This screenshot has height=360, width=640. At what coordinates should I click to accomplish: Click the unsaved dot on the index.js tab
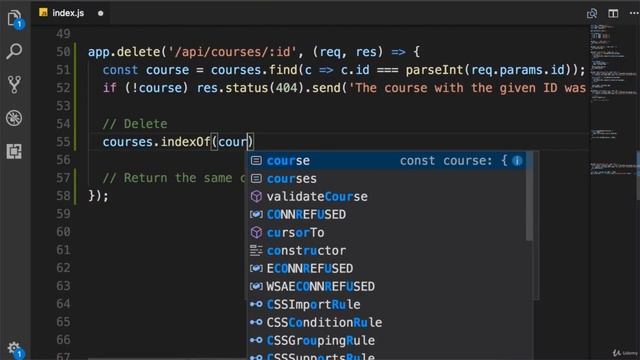pyautogui.click(x=100, y=13)
